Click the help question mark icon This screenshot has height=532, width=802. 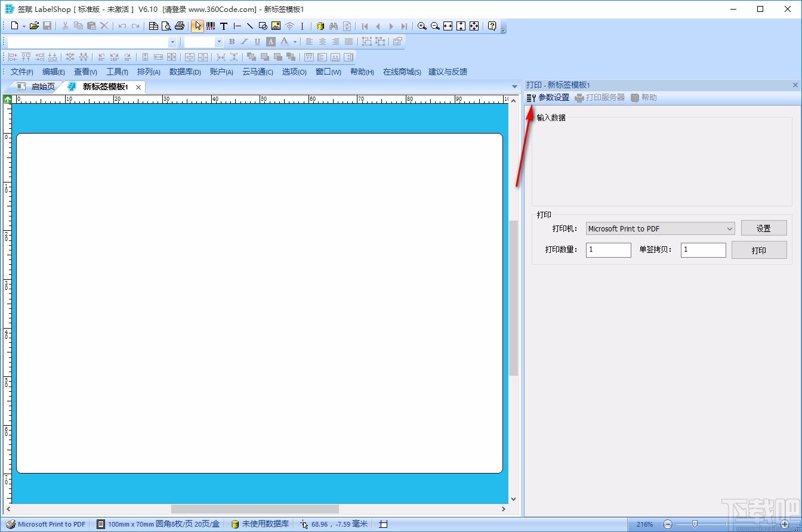point(492,26)
